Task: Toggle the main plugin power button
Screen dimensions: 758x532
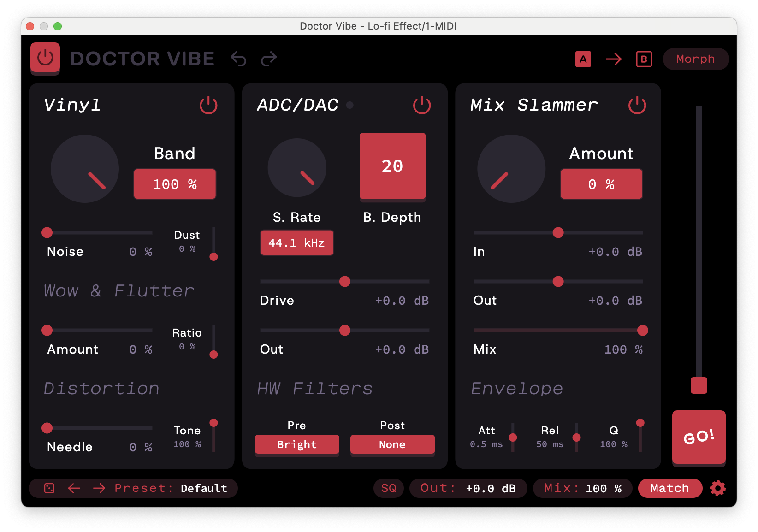Action: coord(45,58)
